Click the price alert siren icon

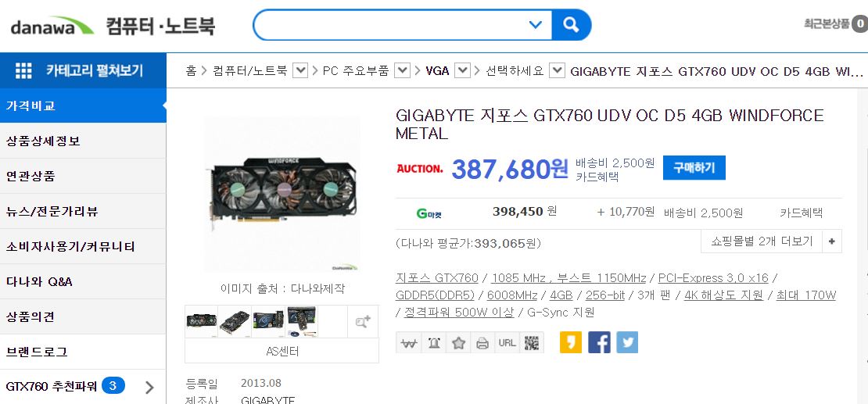(434, 343)
